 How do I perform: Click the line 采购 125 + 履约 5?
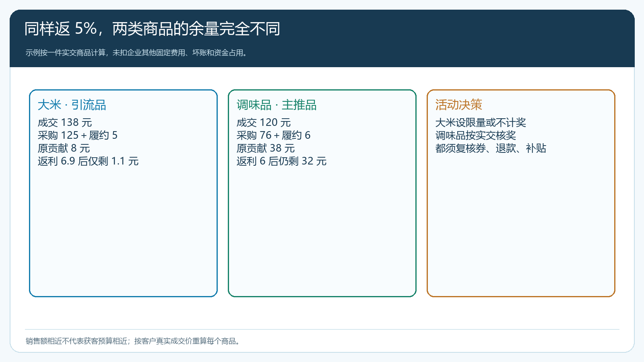point(78,135)
